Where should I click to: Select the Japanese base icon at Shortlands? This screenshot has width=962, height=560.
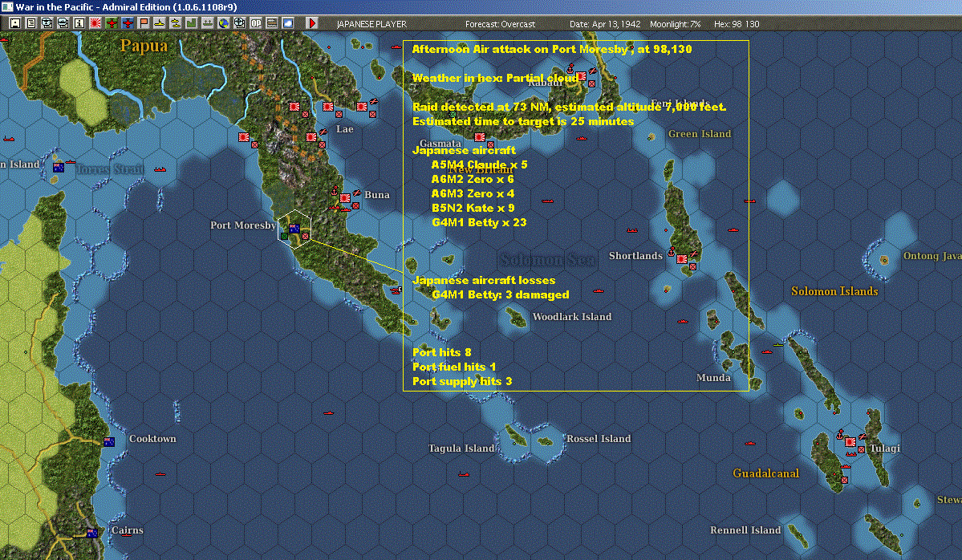(x=682, y=259)
